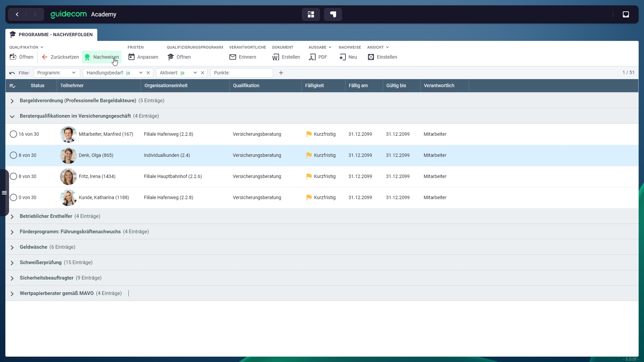
Task: Open the Programm filter dropdown
Action: (56, 73)
